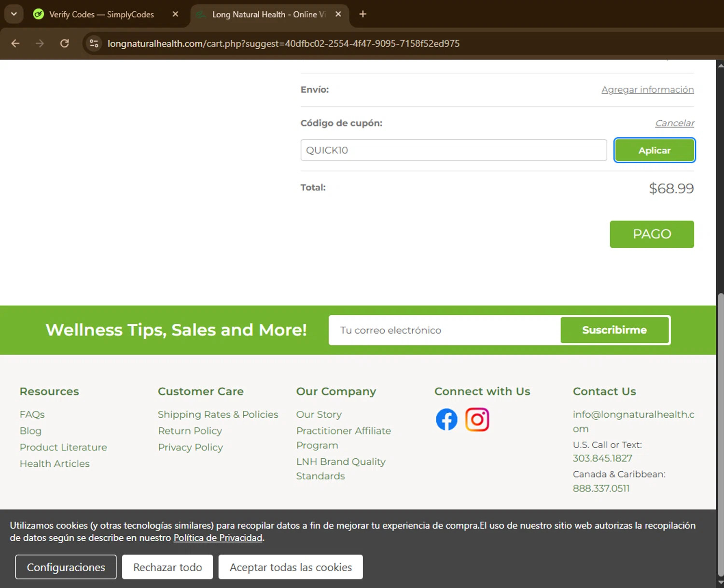Open the Our Story link

(319, 414)
